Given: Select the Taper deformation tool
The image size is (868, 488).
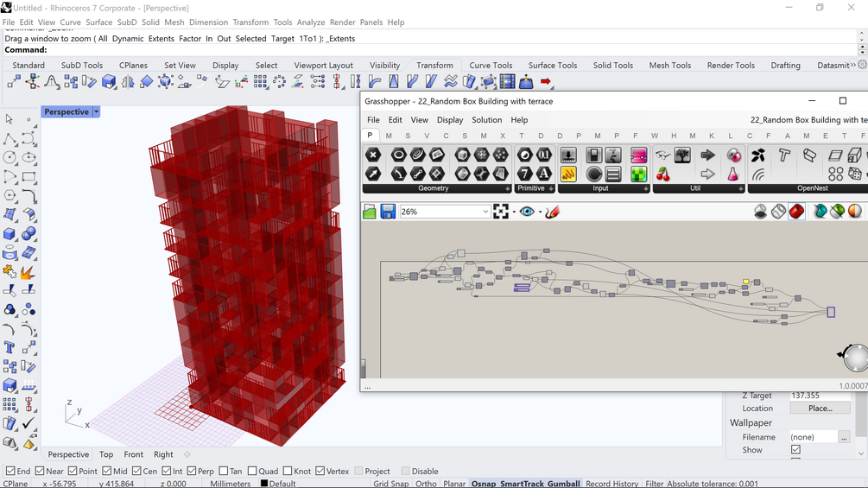Looking at the screenshot, I should pos(394,82).
